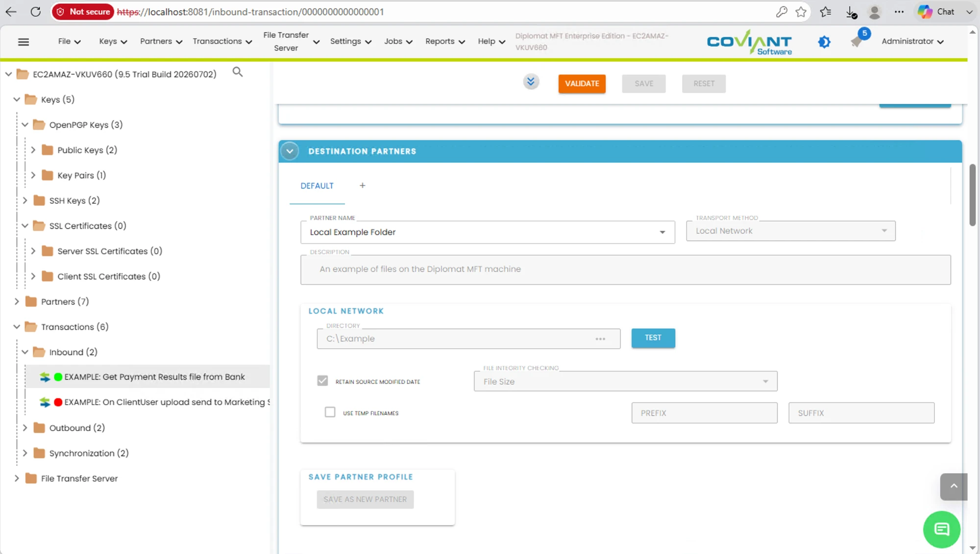Open the Help menu
The height and width of the screenshot is (554, 980).
(x=491, y=42)
